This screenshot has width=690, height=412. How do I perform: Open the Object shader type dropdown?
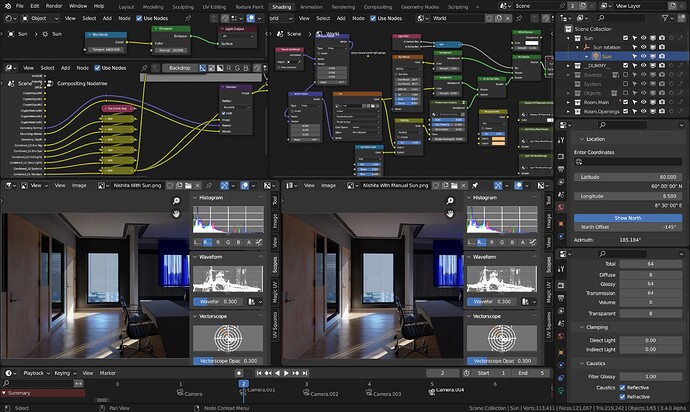coord(40,18)
